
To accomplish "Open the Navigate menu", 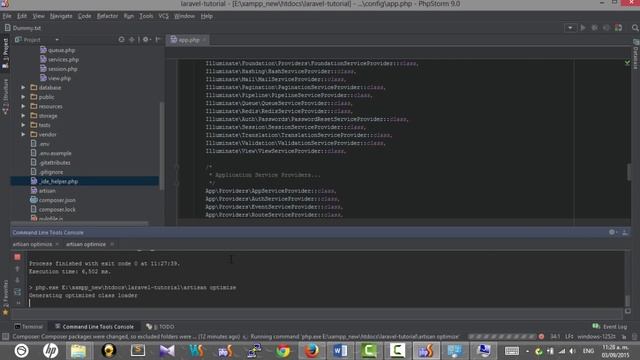I will pyautogui.click(x=61, y=16).
